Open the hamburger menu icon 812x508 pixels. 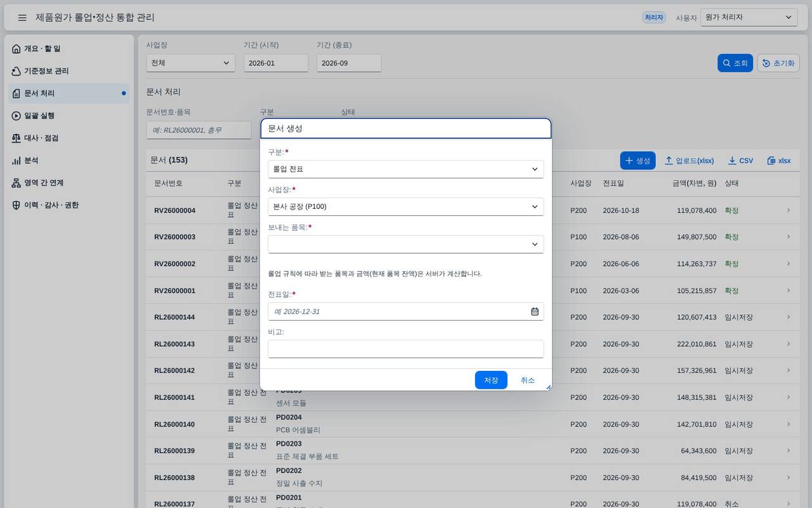pyautogui.click(x=22, y=18)
